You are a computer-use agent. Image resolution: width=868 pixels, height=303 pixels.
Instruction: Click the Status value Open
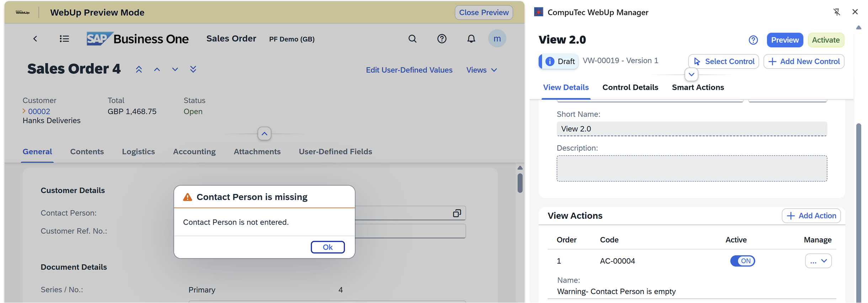coord(193,112)
